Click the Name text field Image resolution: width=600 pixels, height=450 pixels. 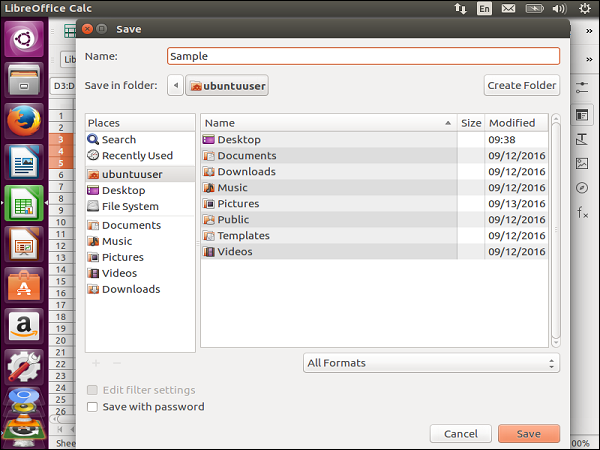[x=363, y=57]
